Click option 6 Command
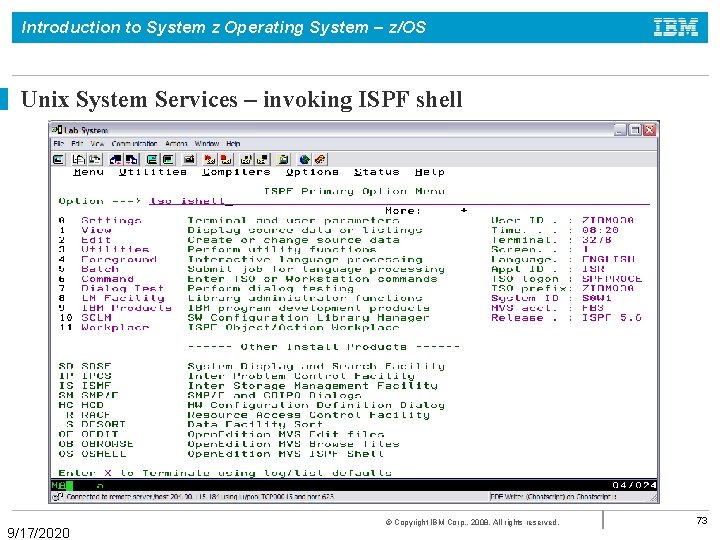Viewport: 720px width, 540px height. click(x=107, y=279)
